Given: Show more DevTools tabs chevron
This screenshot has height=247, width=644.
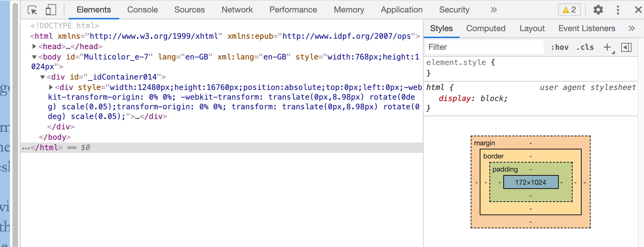Looking at the screenshot, I should coord(494,10).
